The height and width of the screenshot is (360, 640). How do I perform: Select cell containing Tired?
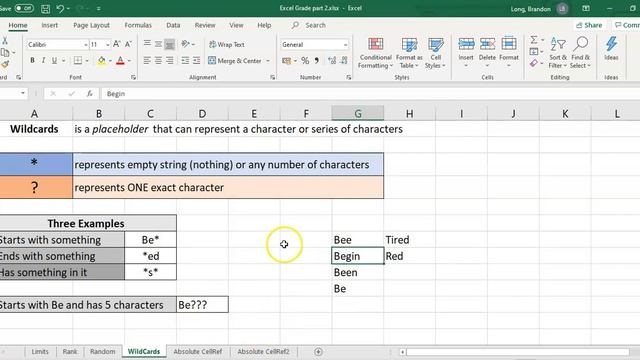pyautogui.click(x=409, y=240)
